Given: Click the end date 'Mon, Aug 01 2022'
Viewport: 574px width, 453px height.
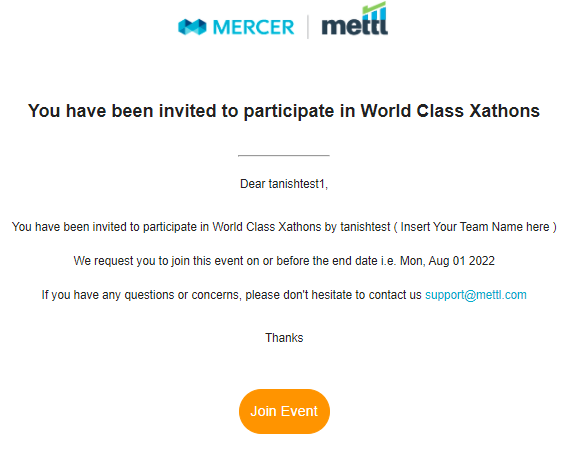Looking at the screenshot, I should (447, 261).
